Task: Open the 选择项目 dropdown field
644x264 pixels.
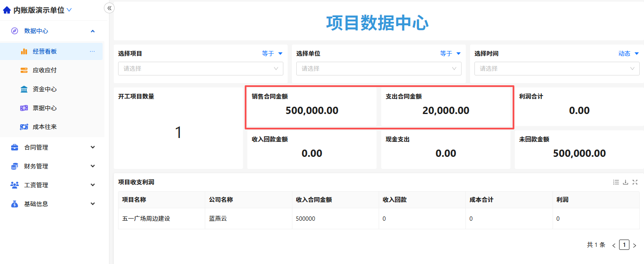Action: (x=200, y=69)
